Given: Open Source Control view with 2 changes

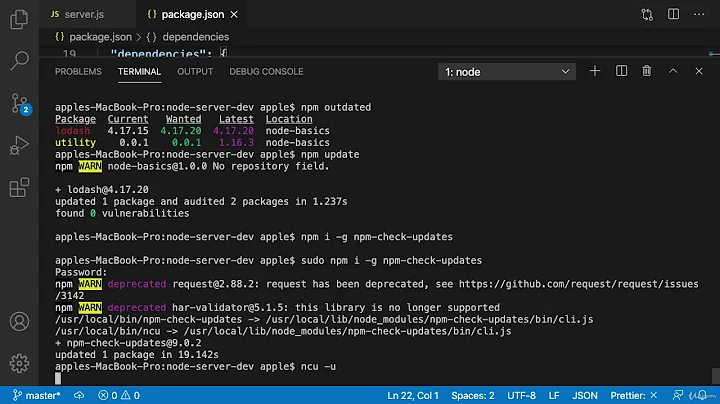Looking at the screenshot, I should [x=20, y=103].
